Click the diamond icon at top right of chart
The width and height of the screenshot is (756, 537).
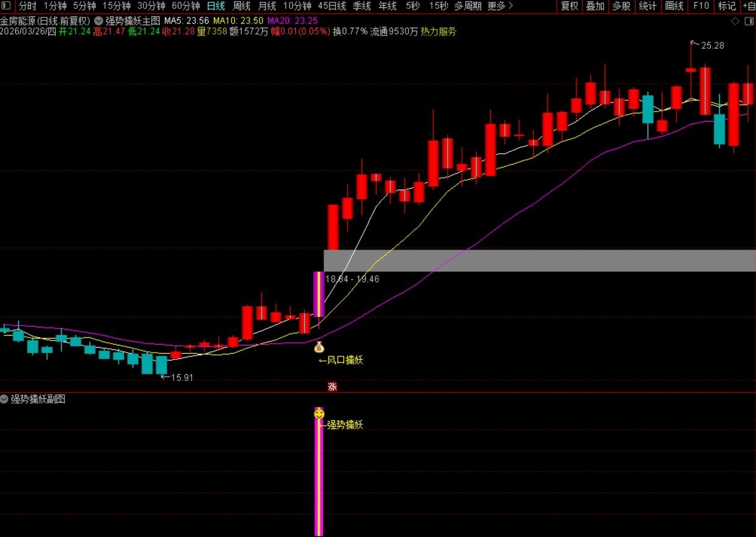click(x=734, y=21)
